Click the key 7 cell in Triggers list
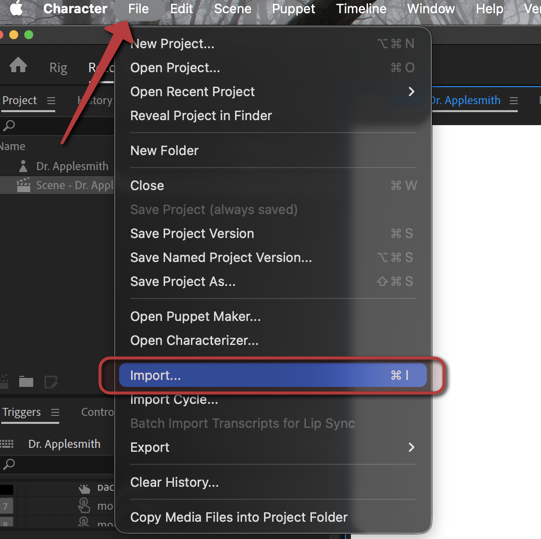The height and width of the screenshot is (539, 541). [7, 506]
